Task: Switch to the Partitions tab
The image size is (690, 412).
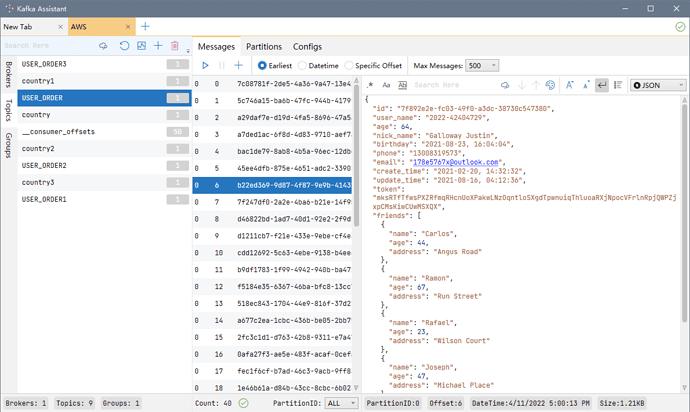Action: 264,46
